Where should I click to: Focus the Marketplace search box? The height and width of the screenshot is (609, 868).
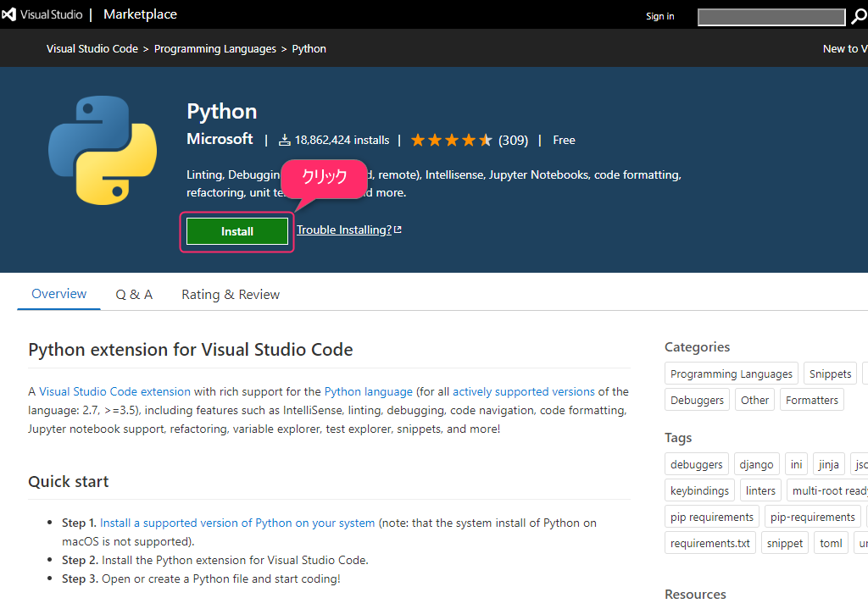pyautogui.click(x=771, y=17)
